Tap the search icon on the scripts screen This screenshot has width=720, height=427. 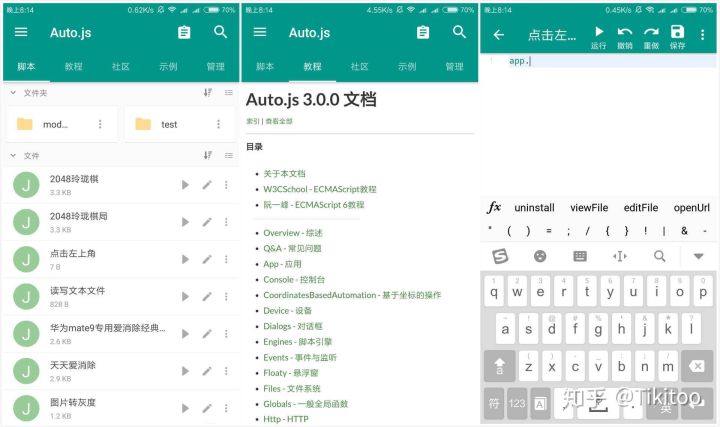point(221,32)
